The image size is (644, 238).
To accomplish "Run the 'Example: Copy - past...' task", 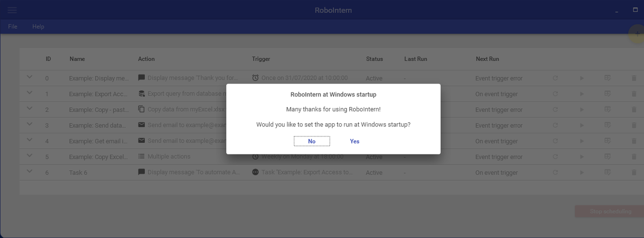I will click(582, 109).
